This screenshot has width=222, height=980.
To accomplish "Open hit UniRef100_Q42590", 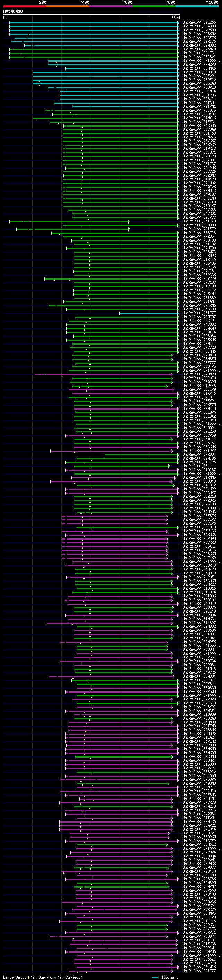I will tap(199, 30).
